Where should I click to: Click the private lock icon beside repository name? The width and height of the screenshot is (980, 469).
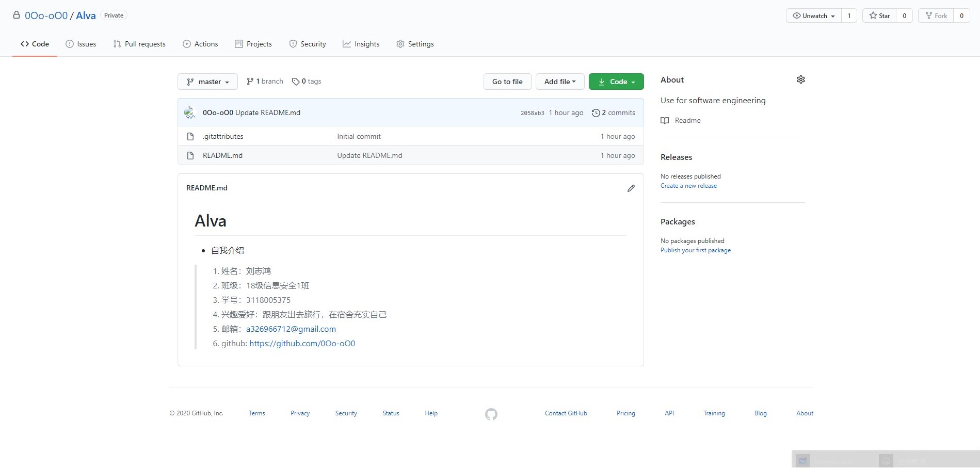[17, 15]
